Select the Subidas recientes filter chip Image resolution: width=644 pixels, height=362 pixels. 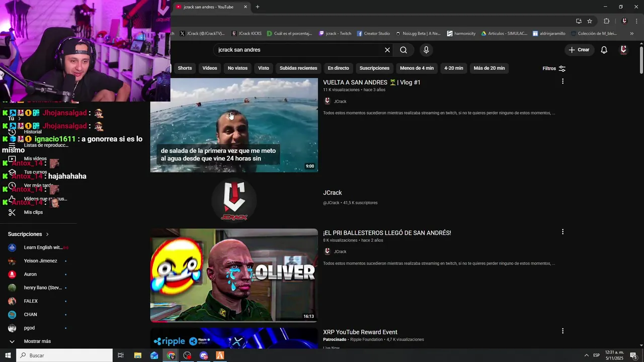tap(298, 68)
